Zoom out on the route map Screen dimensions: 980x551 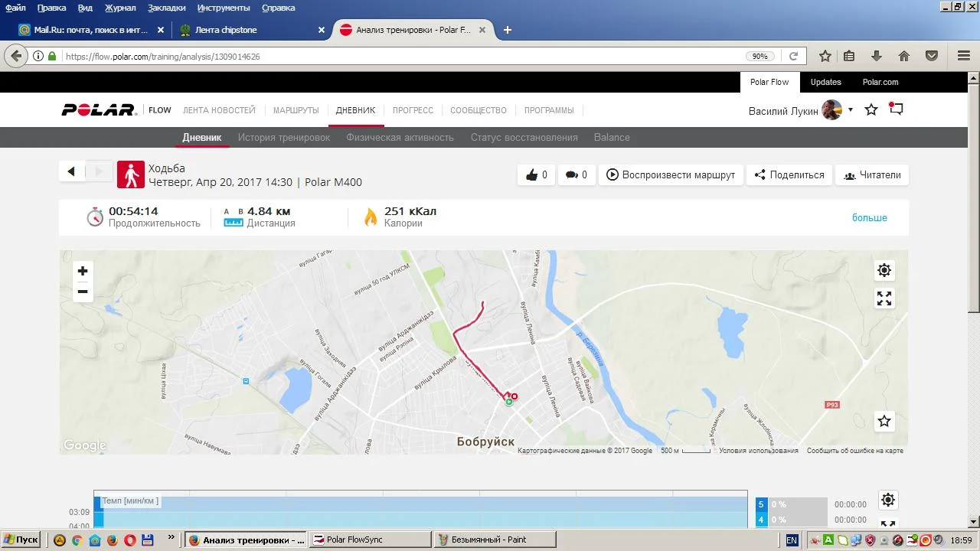coord(83,292)
